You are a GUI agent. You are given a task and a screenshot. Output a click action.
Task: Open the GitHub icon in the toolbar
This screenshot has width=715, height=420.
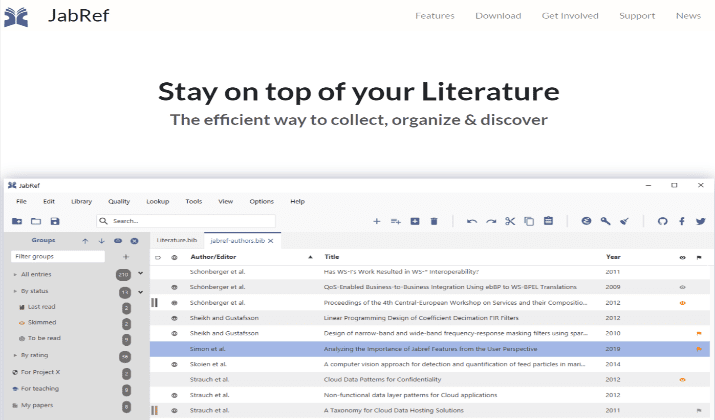tap(663, 221)
